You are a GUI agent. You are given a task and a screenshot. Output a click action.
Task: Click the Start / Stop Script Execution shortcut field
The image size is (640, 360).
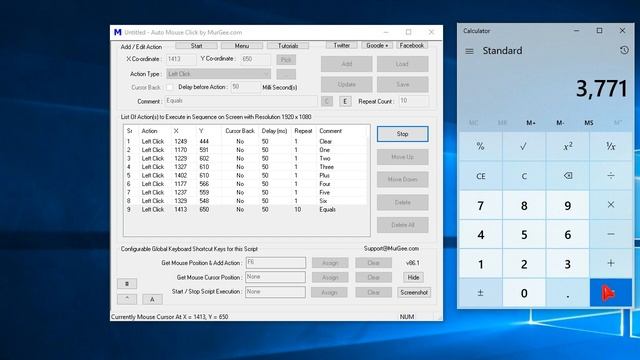276,292
